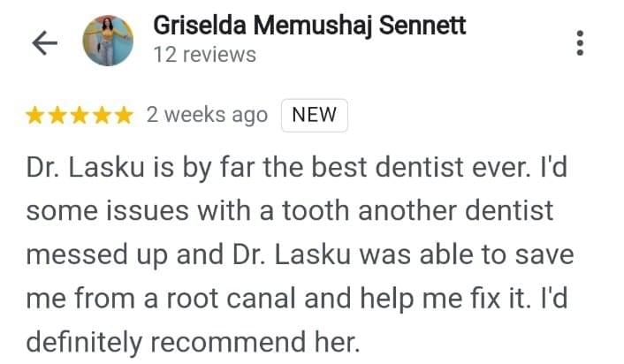Click the NEW badge

coord(315,115)
